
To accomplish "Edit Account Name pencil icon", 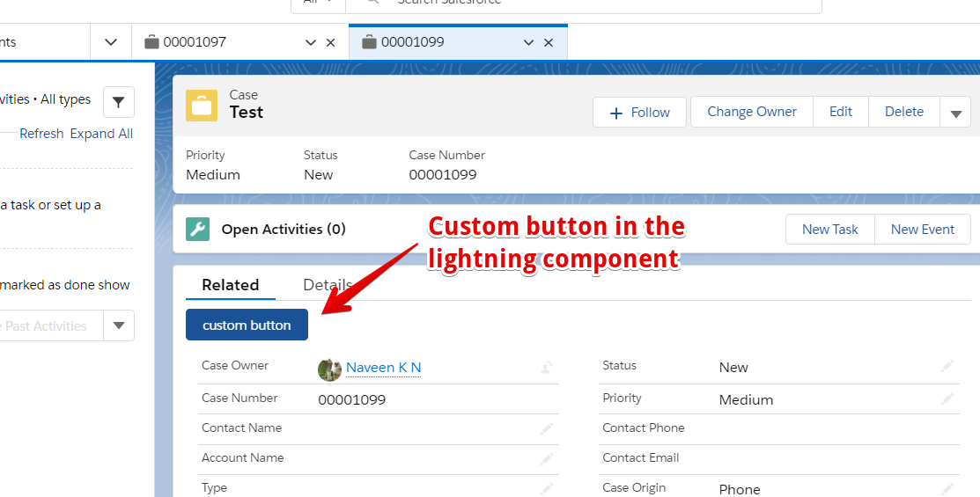I will click(546, 459).
